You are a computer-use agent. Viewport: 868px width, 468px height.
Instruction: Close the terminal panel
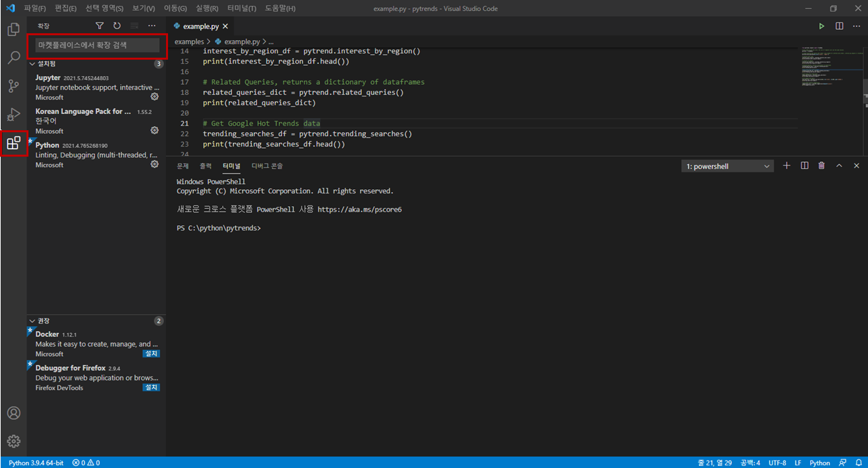click(856, 165)
